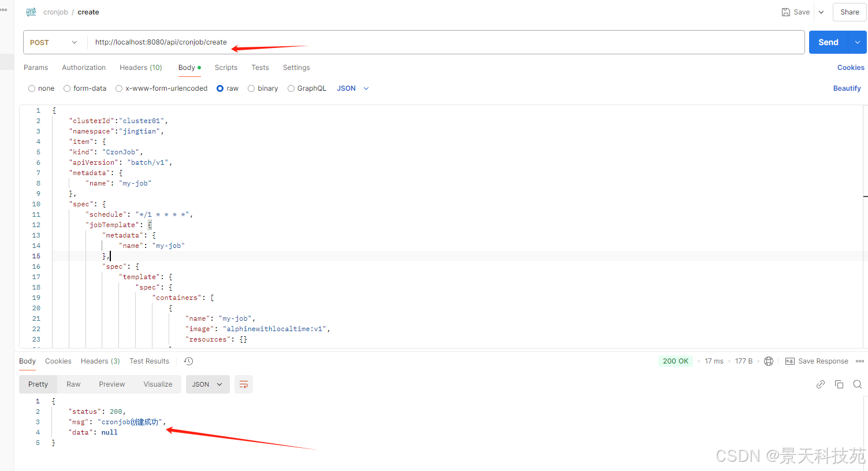Open the POST method dropdown
Viewport: 868px width, 471px height.
pos(54,42)
